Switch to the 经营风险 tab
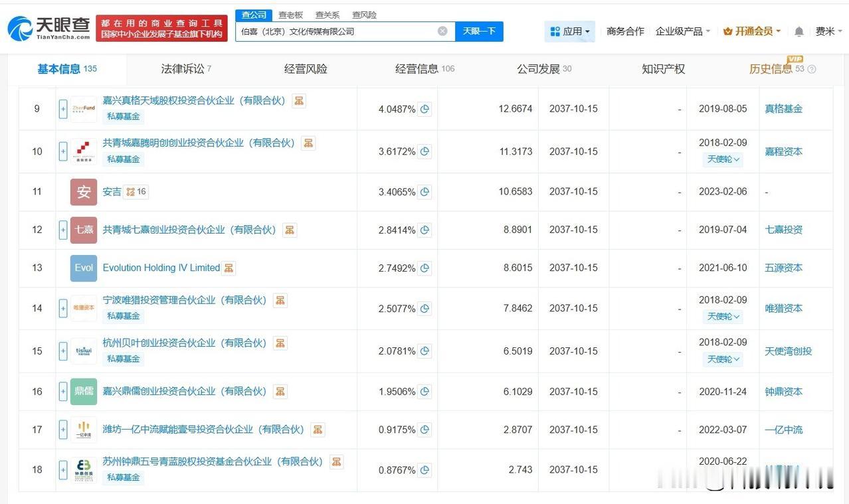Screen dimensions: 849x504 point(306,69)
